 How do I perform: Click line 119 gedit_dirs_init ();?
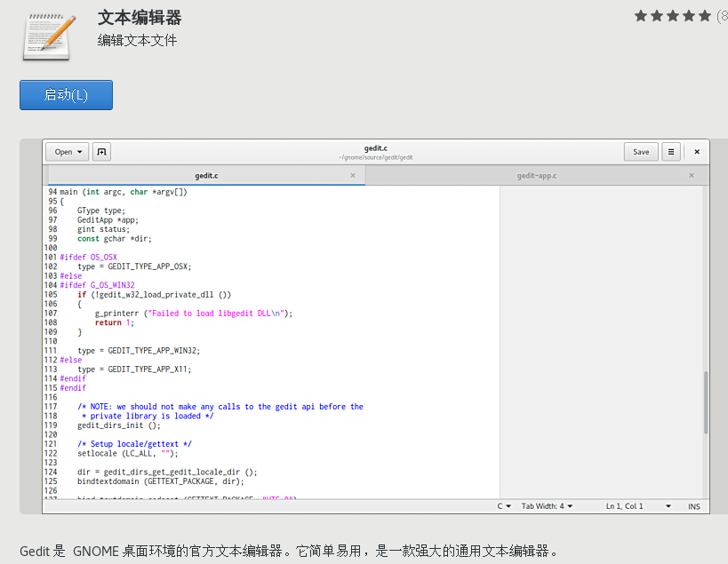point(119,425)
